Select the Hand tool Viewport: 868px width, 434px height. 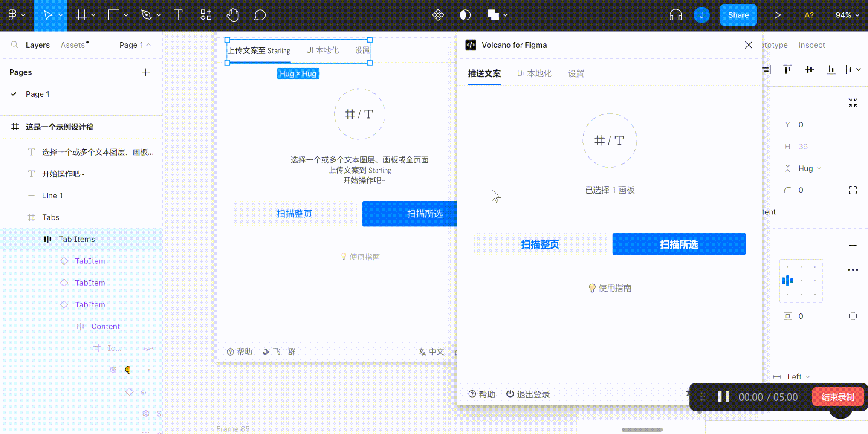pos(232,15)
